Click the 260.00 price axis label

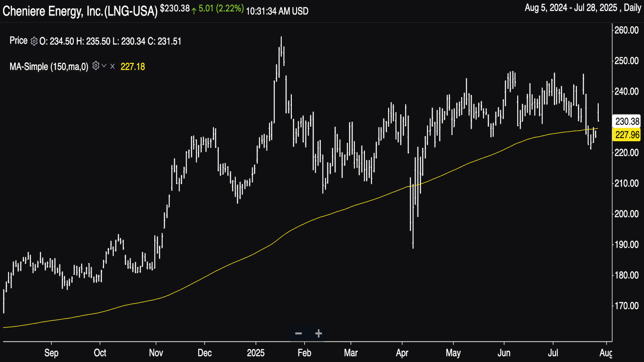point(627,30)
